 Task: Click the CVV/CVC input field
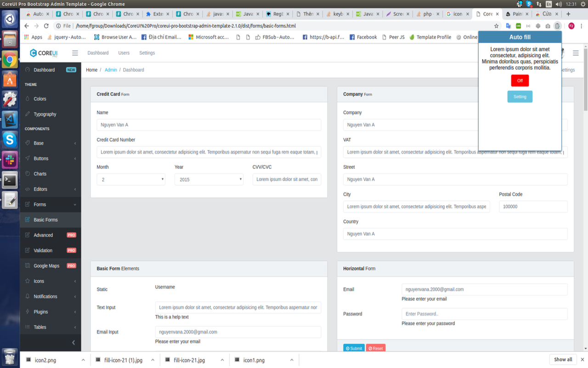(287, 179)
